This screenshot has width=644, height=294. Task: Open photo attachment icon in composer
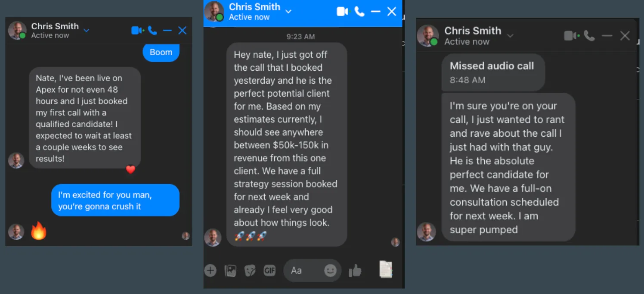coord(230,271)
